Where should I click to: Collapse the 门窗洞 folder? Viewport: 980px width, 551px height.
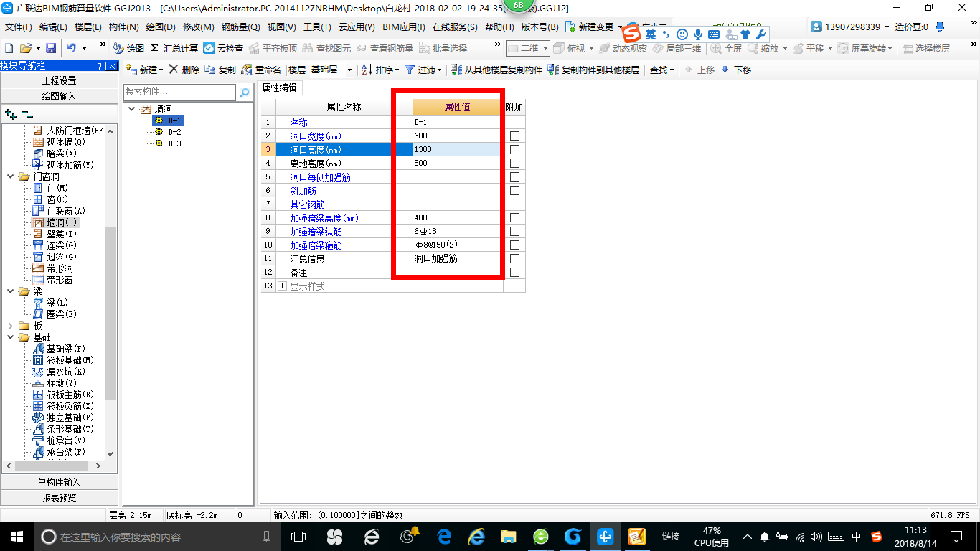11,176
